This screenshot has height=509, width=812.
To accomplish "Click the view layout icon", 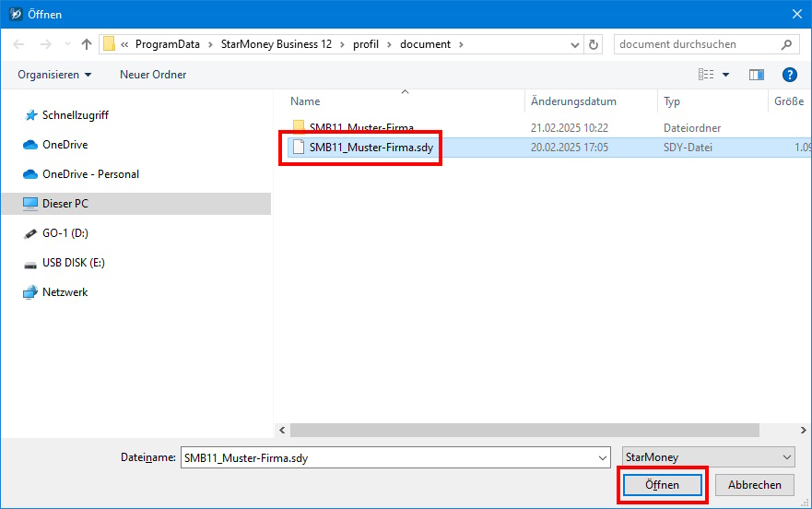I will coord(706,75).
